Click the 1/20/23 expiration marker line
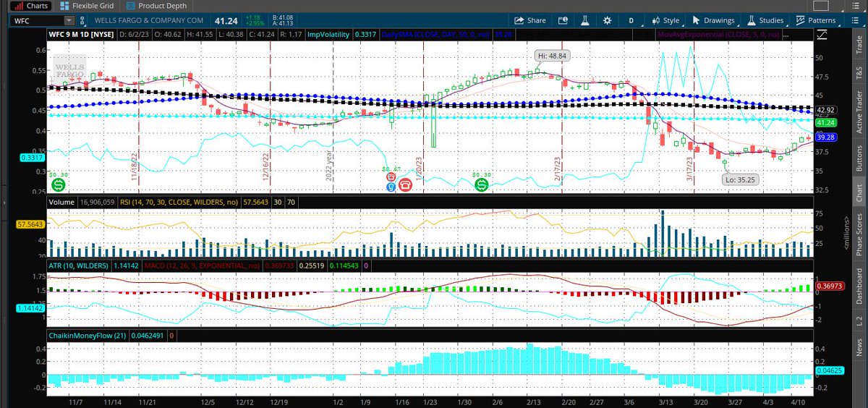Screen dimensions: 868x408 click(422, 116)
